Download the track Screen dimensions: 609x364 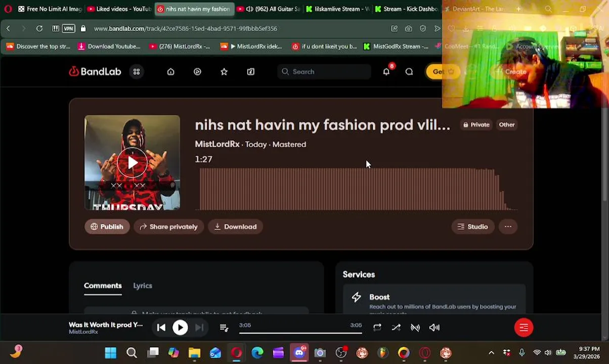coord(235,226)
